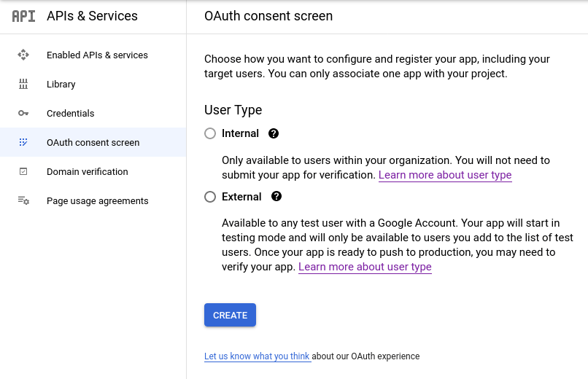The height and width of the screenshot is (379, 588).
Task: Go to Library in the sidebar
Action: (x=61, y=84)
